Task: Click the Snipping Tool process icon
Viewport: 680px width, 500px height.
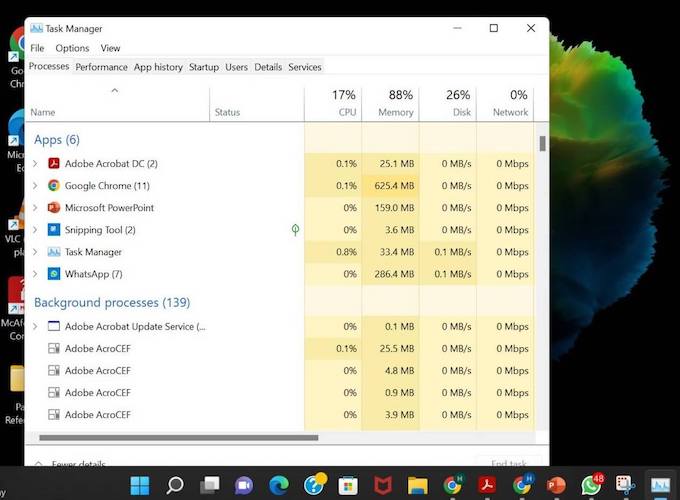Action: point(54,230)
